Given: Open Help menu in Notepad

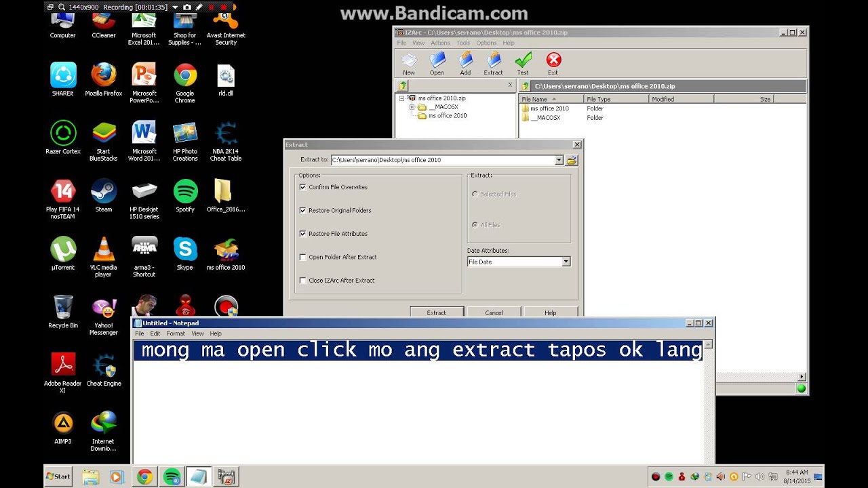Looking at the screenshot, I should tap(216, 333).
